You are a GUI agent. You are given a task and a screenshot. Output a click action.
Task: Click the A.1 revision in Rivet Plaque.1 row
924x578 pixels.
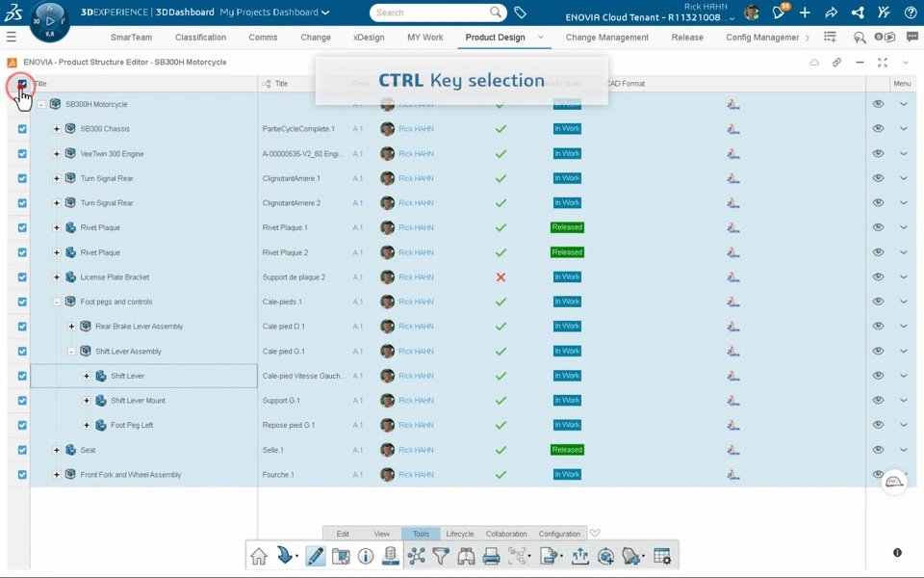tap(358, 227)
